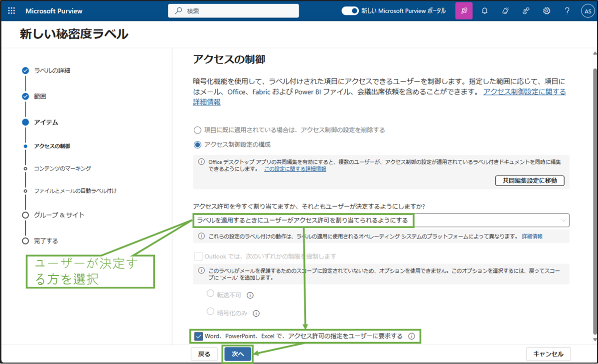
Task: Select the 暗号化のみ radio option
Action: [210, 312]
